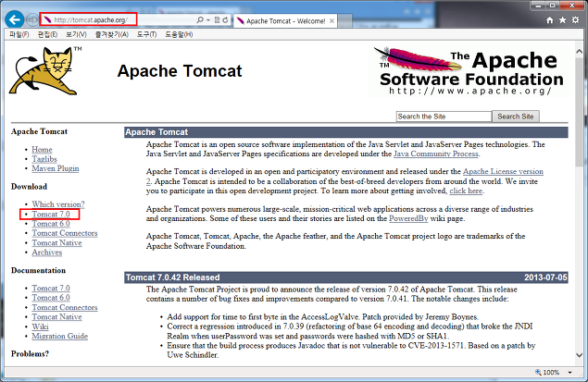
Task: Open Tomcat 7.0 under Download
Action: pos(51,215)
